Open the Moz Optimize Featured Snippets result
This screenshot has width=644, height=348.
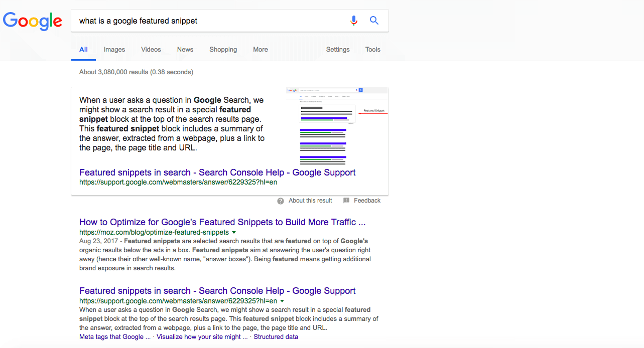pos(222,222)
